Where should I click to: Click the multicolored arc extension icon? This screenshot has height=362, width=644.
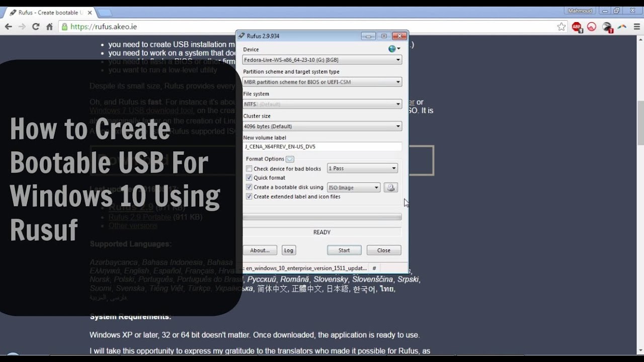pyautogui.click(x=622, y=27)
